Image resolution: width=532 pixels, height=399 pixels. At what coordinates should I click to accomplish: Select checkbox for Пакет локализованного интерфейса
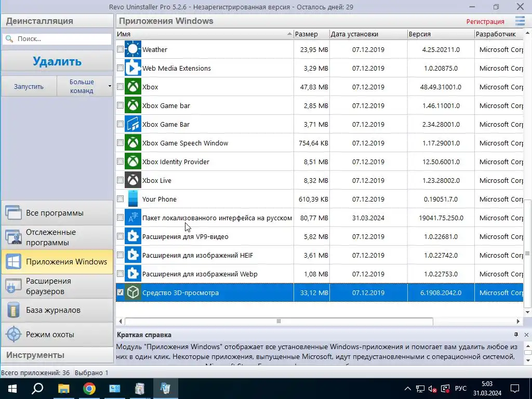(x=120, y=218)
